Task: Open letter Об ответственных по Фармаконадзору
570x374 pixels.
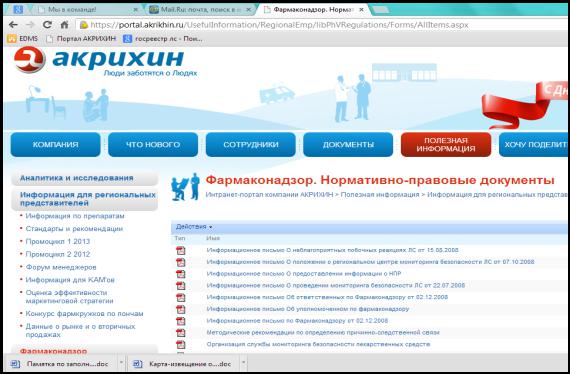Action: [x=327, y=297]
